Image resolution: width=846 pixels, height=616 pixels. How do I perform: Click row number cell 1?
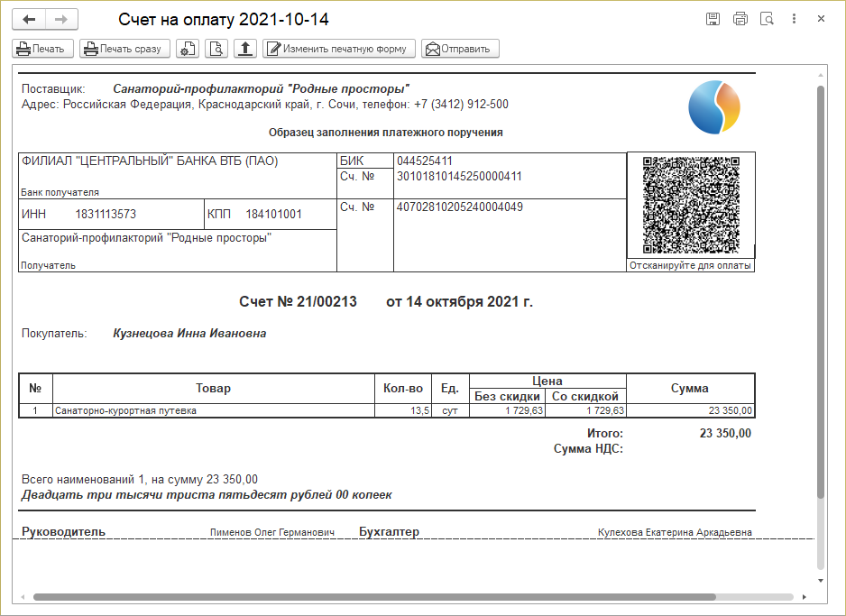pos(35,410)
